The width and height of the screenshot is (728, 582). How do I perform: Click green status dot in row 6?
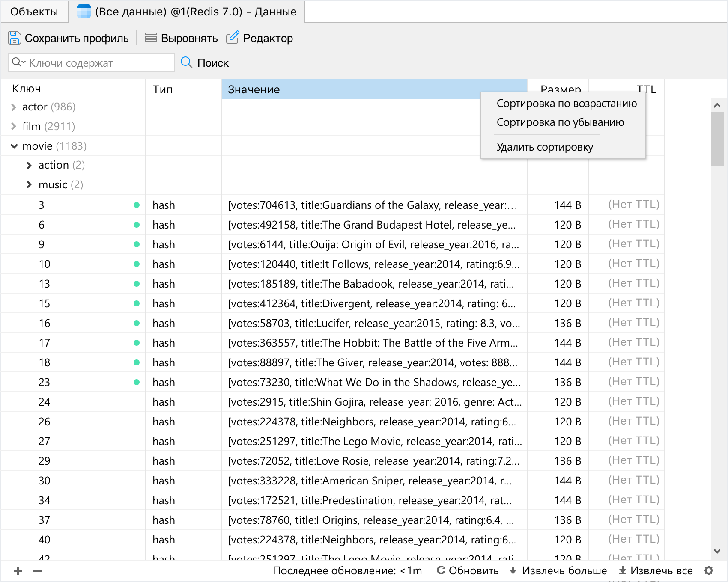click(x=137, y=225)
